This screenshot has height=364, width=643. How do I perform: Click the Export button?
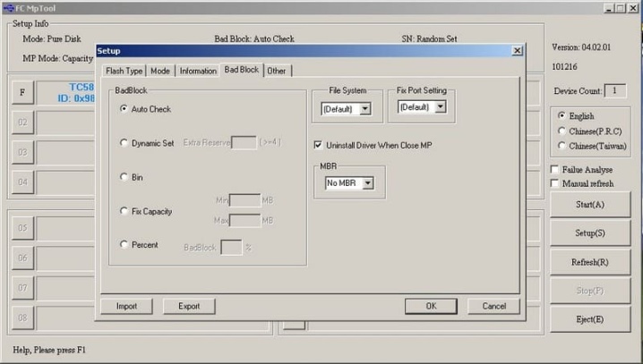[189, 306]
